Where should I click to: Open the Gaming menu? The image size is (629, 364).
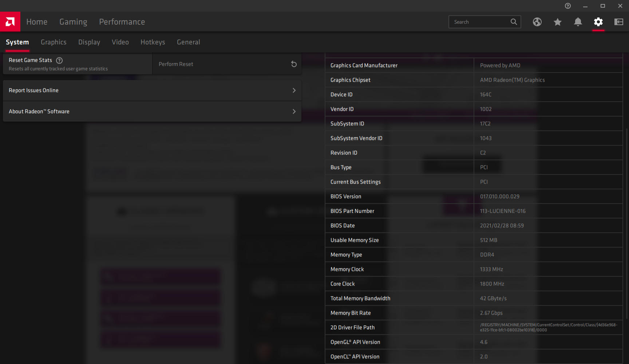(x=73, y=22)
